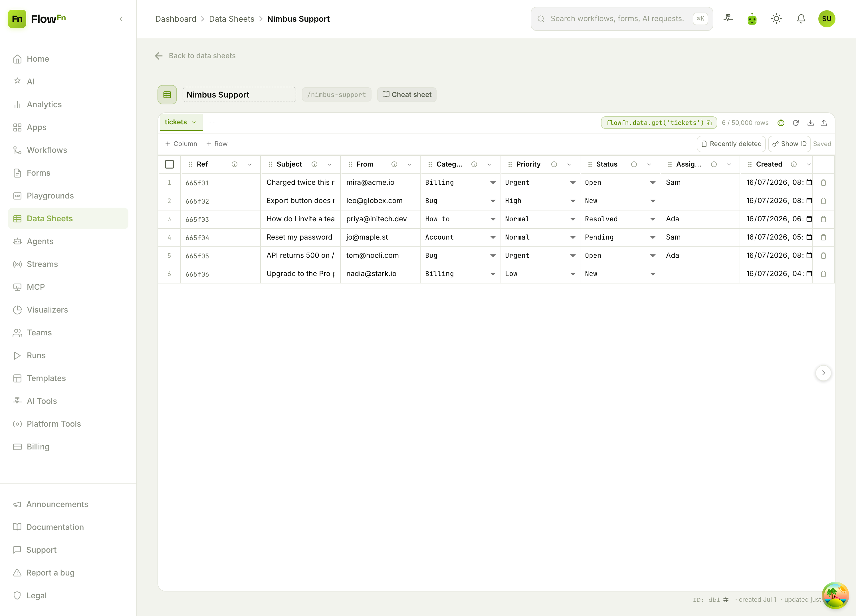Delete row 665f04 with trash icon
The height and width of the screenshot is (616, 856).
[x=823, y=237]
